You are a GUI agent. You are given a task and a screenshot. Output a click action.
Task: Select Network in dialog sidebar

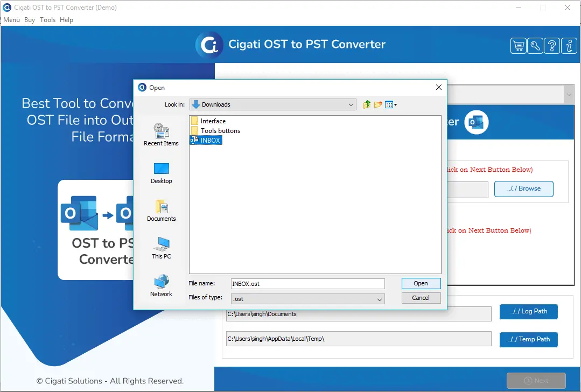161,286
